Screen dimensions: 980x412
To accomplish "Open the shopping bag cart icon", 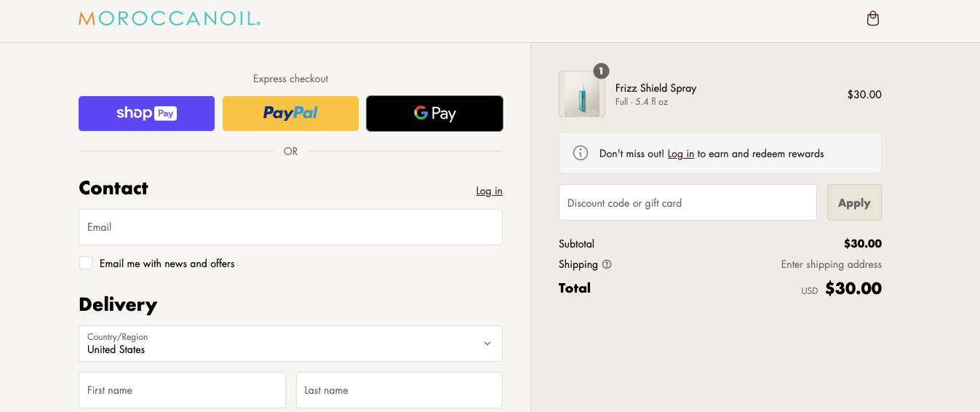I will click(873, 19).
